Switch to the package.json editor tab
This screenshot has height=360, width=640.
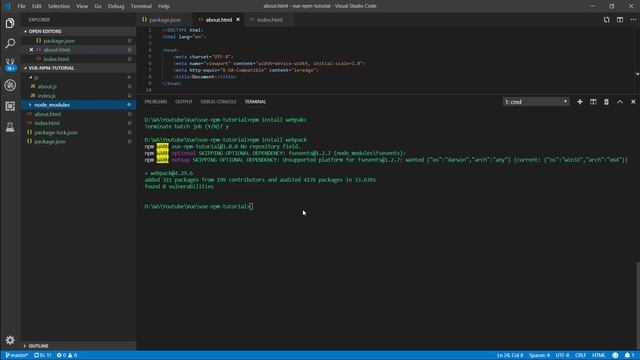(164, 20)
